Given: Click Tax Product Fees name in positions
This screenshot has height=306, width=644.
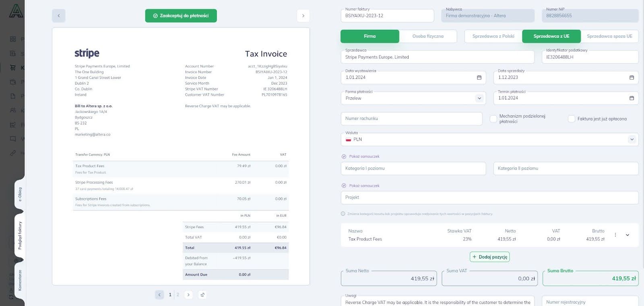Looking at the screenshot, I should (365, 239).
